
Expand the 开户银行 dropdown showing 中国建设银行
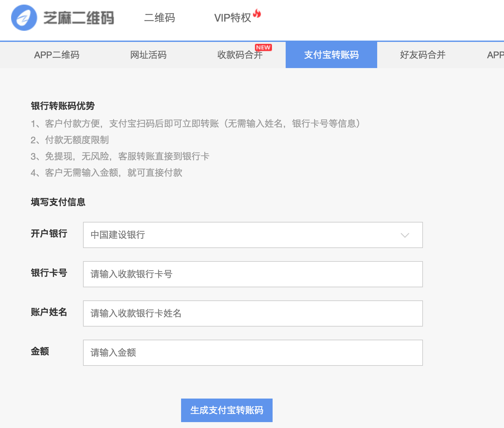[x=253, y=235]
